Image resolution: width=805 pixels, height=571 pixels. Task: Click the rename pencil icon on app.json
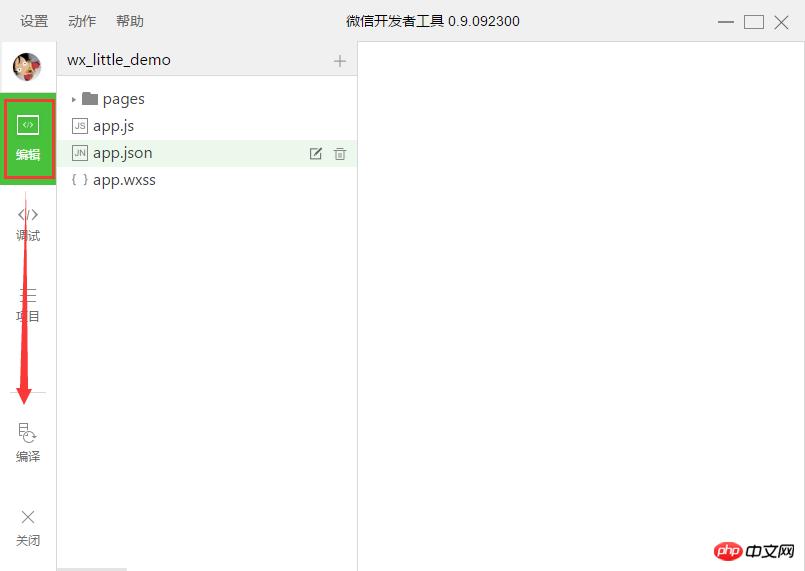coord(316,154)
